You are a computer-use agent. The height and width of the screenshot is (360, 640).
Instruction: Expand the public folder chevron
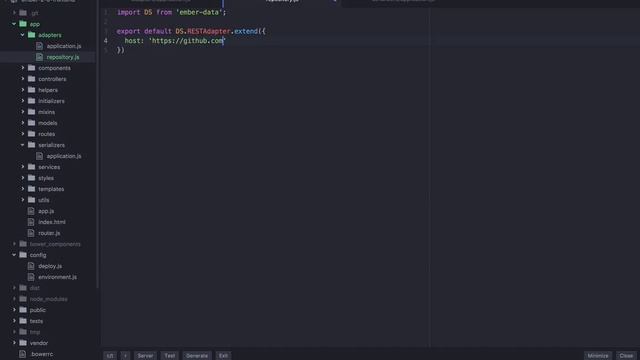click(15, 310)
